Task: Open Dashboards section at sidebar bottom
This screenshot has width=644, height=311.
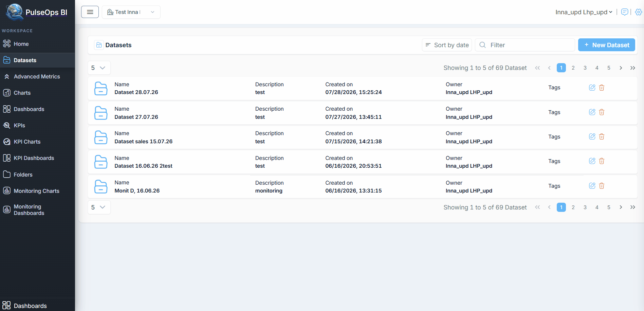Action: (37, 306)
